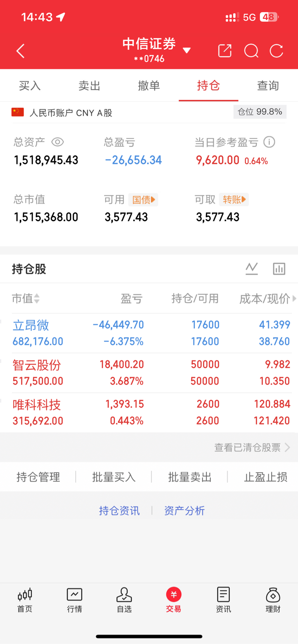Select the 盈亏 column header
298x644 pixels.
pos(132,298)
